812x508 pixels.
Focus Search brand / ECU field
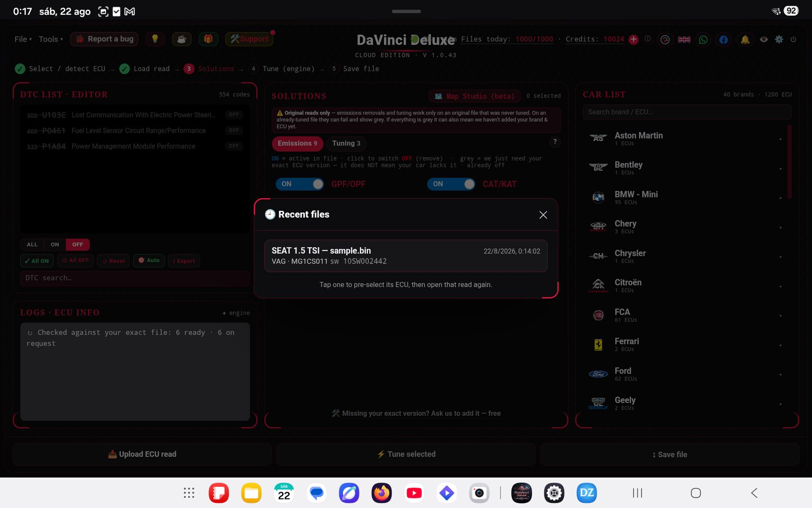coord(687,112)
